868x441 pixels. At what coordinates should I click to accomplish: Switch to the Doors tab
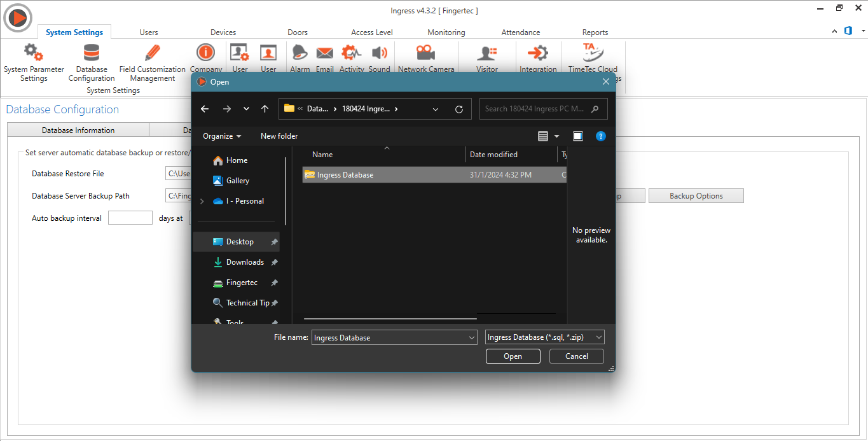point(298,32)
